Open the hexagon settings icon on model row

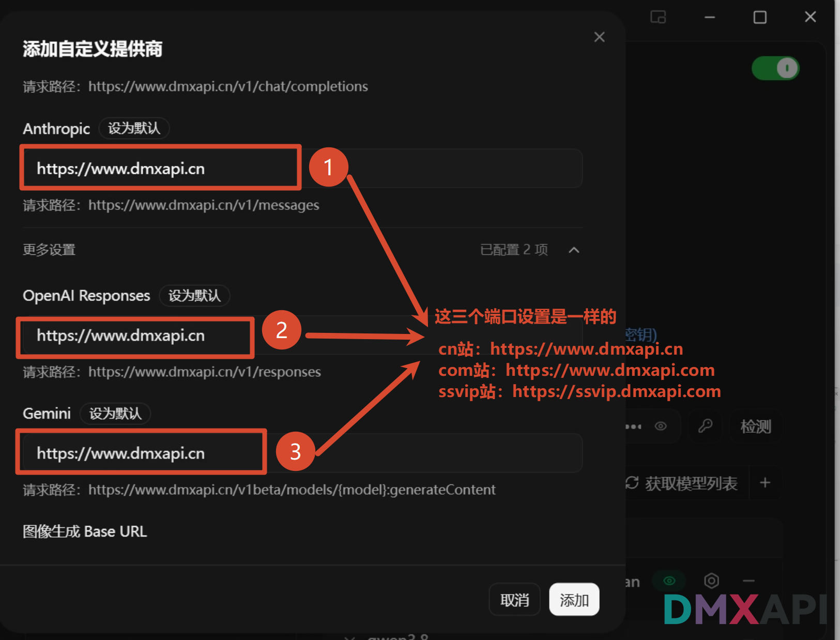pyautogui.click(x=712, y=581)
